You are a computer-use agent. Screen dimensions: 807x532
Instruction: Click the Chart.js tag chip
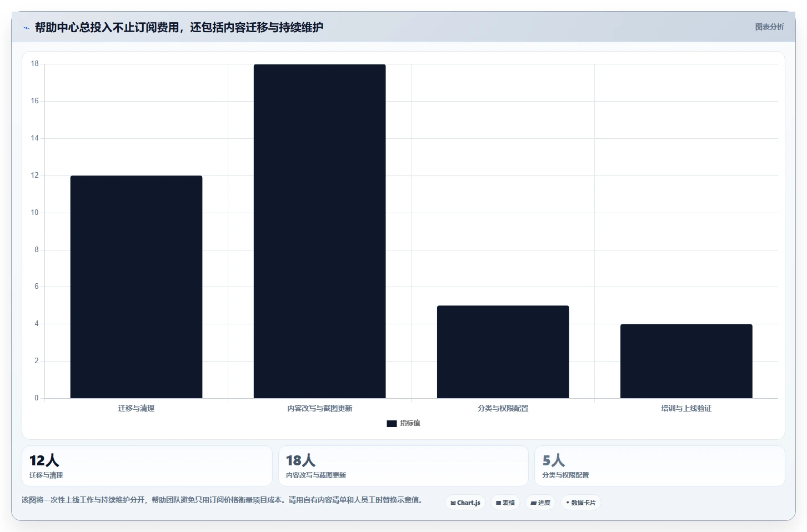coord(465,503)
